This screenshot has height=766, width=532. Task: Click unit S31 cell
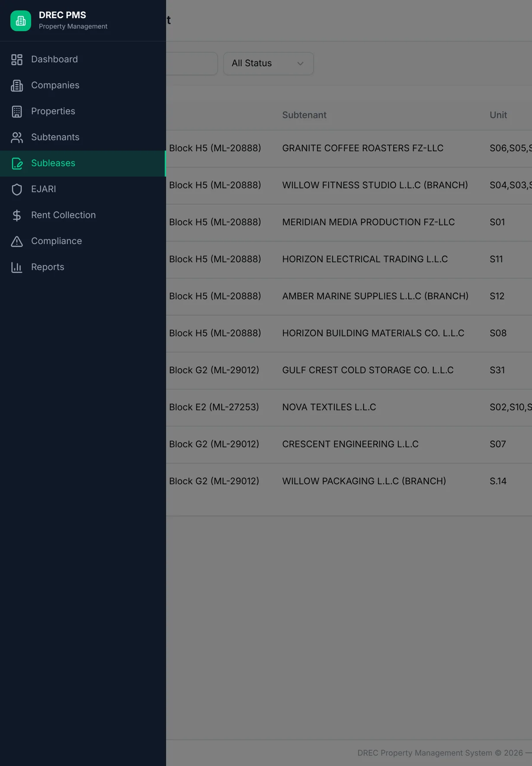point(497,370)
